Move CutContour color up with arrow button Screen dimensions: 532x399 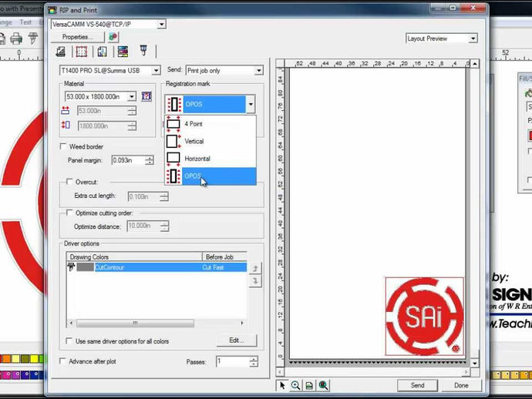(x=255, y=269)
